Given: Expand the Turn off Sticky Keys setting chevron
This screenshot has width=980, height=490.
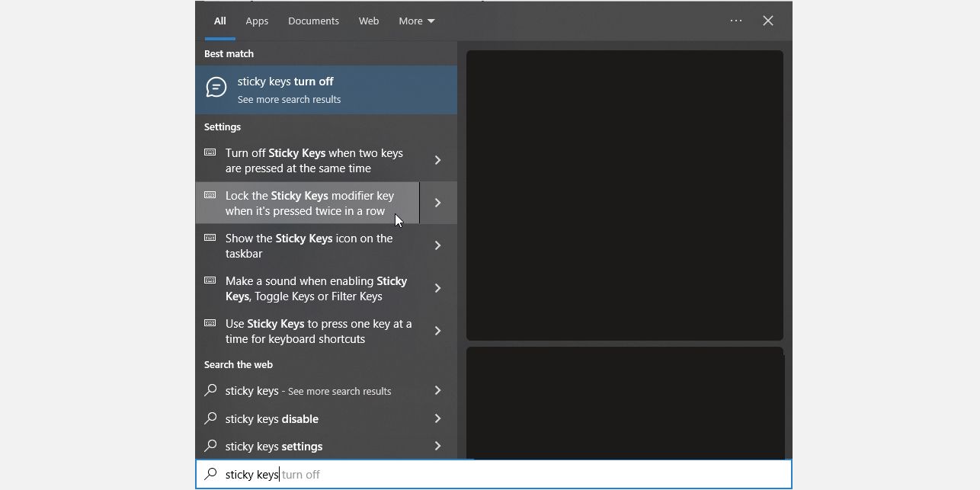Looking at the screenshot, I should 437,160.
